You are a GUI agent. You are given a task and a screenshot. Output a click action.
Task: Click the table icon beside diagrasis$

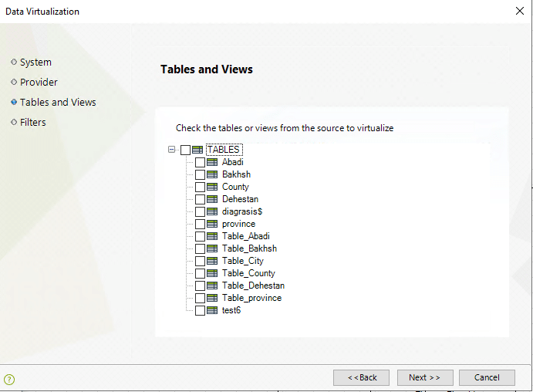(212, 211)
